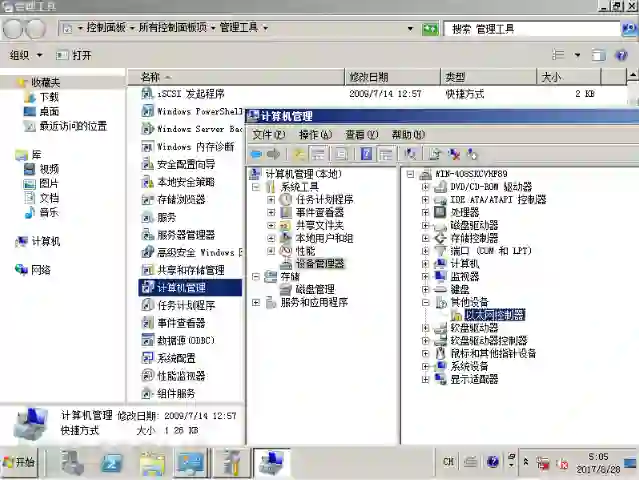Click the Uninstall device icon with red X
The height and width of the screenshot is (480, 639).
454,154
